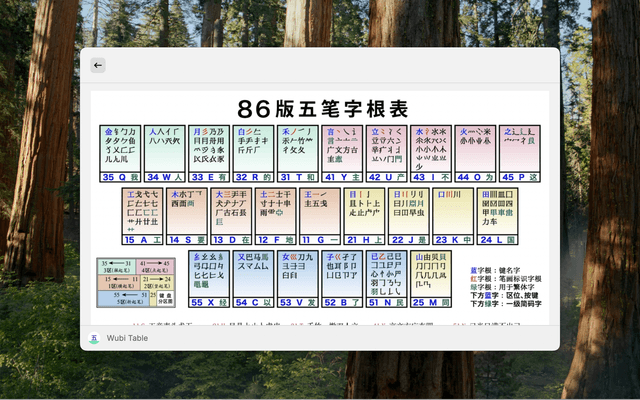Click the 86版五笔字根表 title heading
The height and width of the screenshot is (400, 640).
[322, 108]
